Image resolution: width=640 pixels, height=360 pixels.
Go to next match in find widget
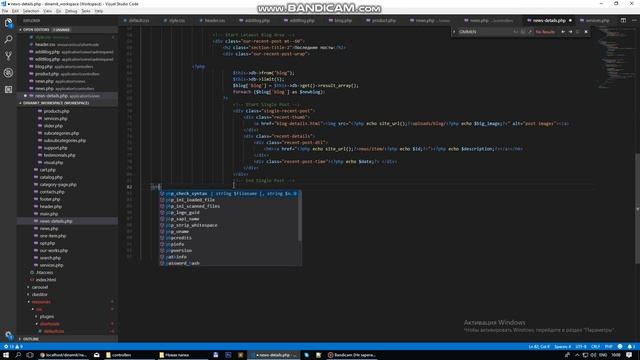[570, 32]
